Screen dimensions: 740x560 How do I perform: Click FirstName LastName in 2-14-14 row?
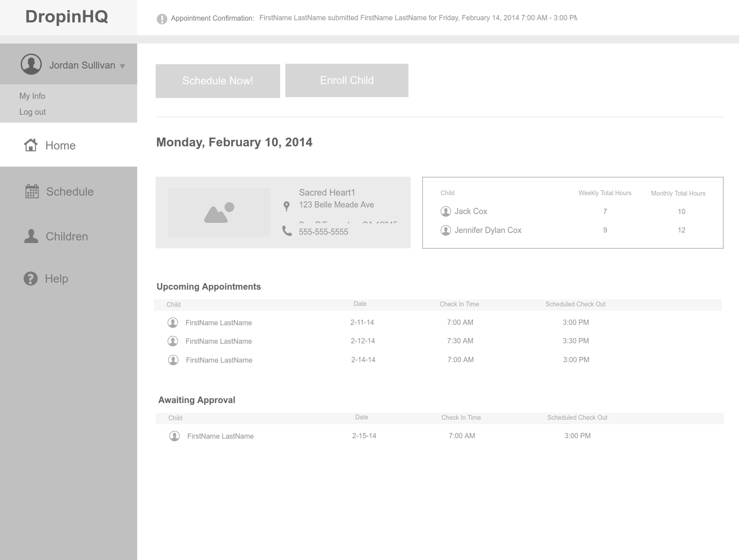[219, 360]
